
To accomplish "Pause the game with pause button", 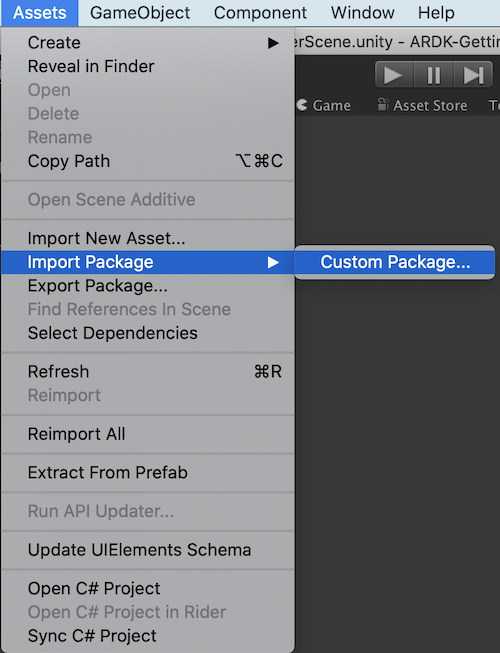I will pyautogui.click(x=434, y=75).
